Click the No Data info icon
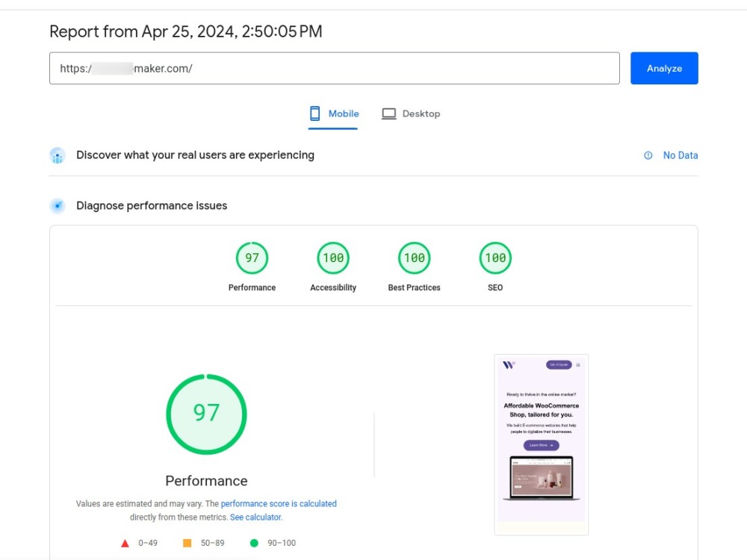The width and height of the screenshot is (747, 560). pyautogui.click(x=648, y=155)
